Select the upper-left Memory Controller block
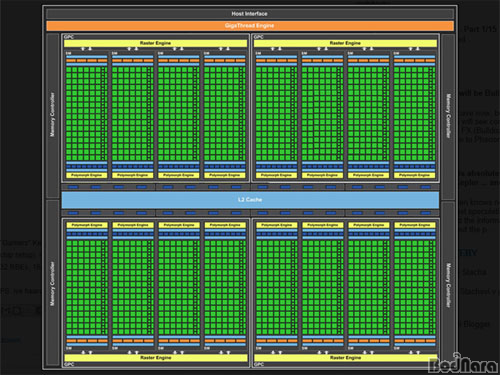This screenshot has width=500, height=375. coord(52,115)
